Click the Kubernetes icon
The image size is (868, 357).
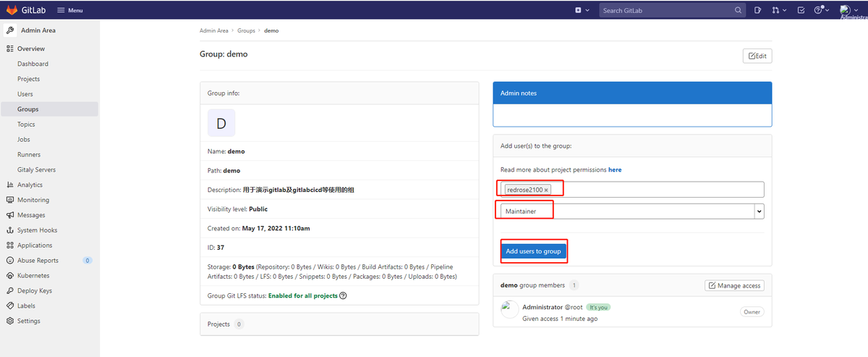coord(10,275)
